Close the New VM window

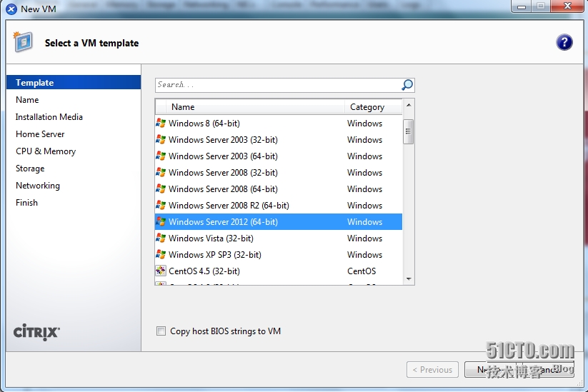[567, 6]
